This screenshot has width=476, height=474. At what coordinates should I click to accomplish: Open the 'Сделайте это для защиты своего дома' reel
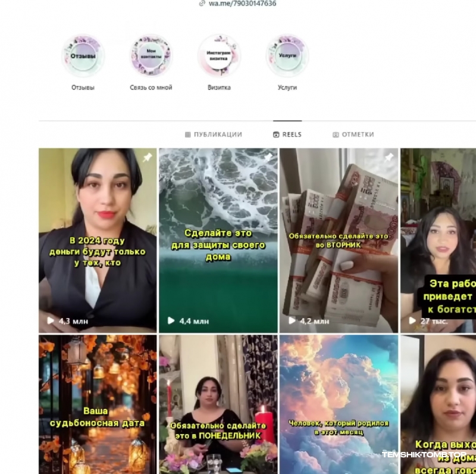(x=218, y=241)
